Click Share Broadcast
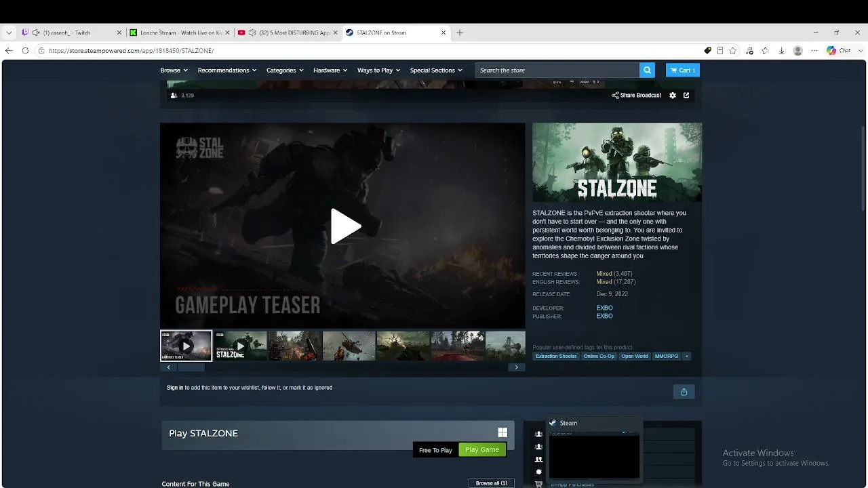This screenshot has height=488, width=868. point(636,96)
